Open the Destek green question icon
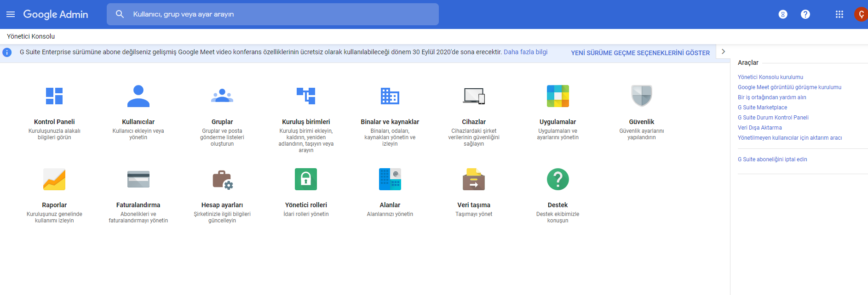Viewport: 868px width, 295px height. (x=558, y=179)
